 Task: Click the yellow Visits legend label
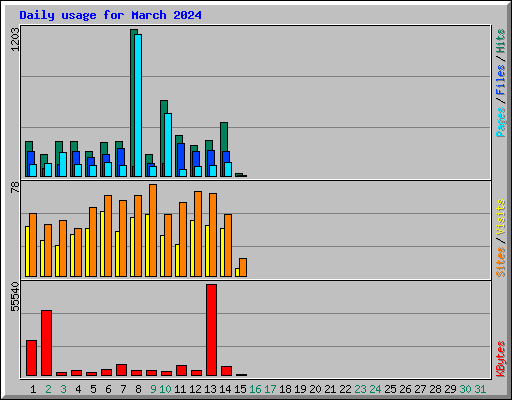(x=500, y=218)
